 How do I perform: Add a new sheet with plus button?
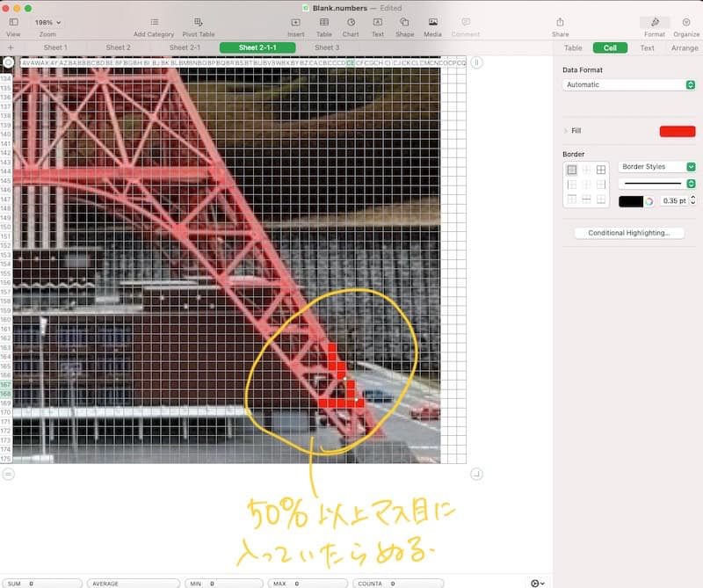11,47
